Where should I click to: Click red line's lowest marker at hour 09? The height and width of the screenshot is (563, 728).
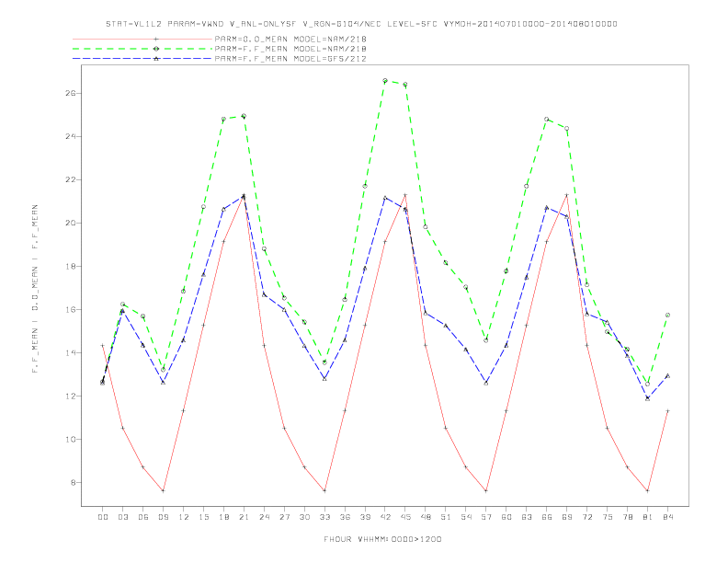coord(163,490)
